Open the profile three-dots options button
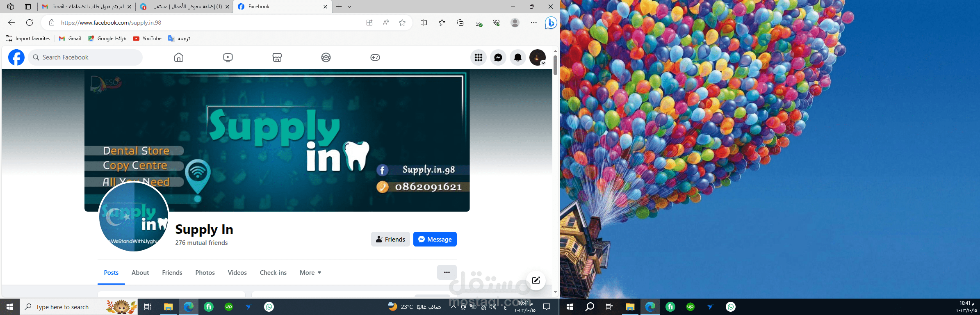Image resolution: width=980 pixels, height=315 pixels. pos(447,272)
